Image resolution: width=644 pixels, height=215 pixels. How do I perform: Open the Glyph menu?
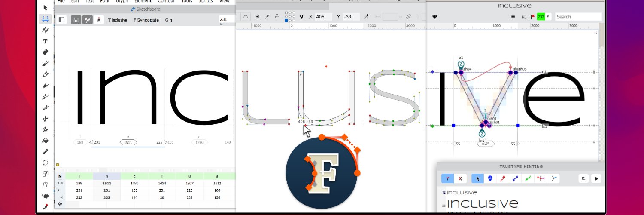(x=122, y=1)
